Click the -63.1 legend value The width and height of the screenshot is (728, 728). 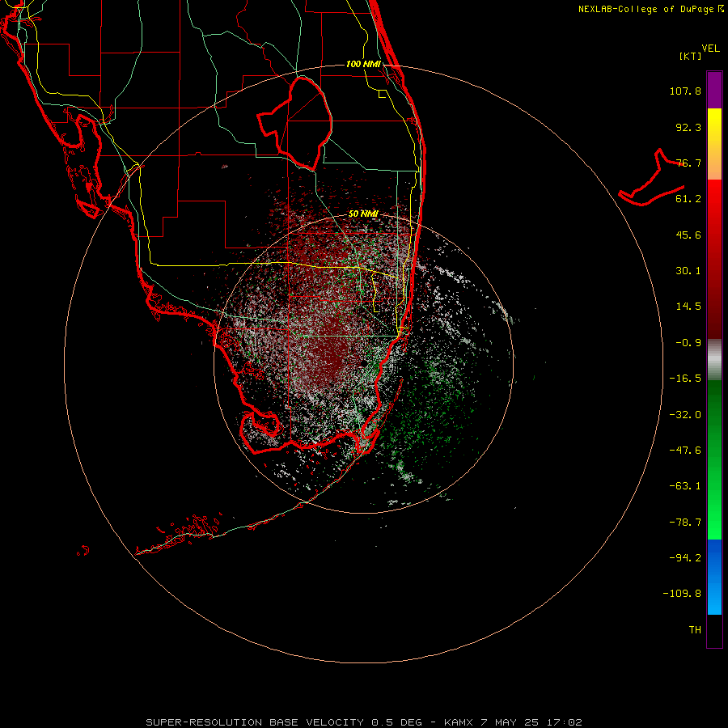[685, 486]
